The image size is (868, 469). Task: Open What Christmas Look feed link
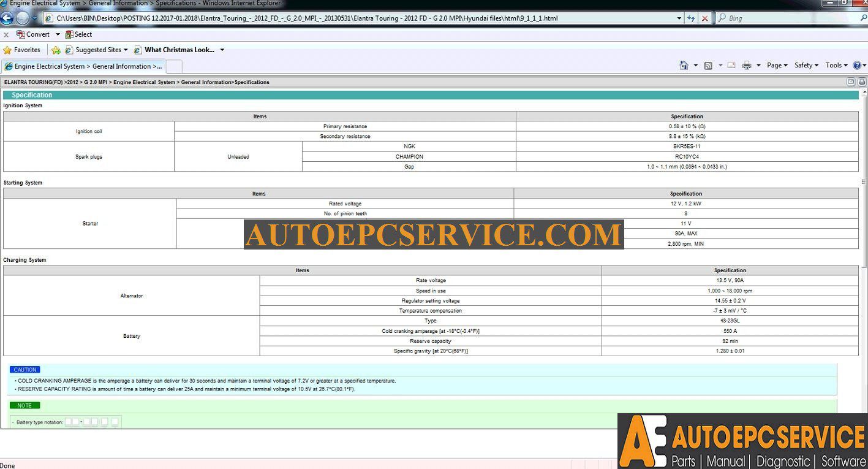coord(174,50)
